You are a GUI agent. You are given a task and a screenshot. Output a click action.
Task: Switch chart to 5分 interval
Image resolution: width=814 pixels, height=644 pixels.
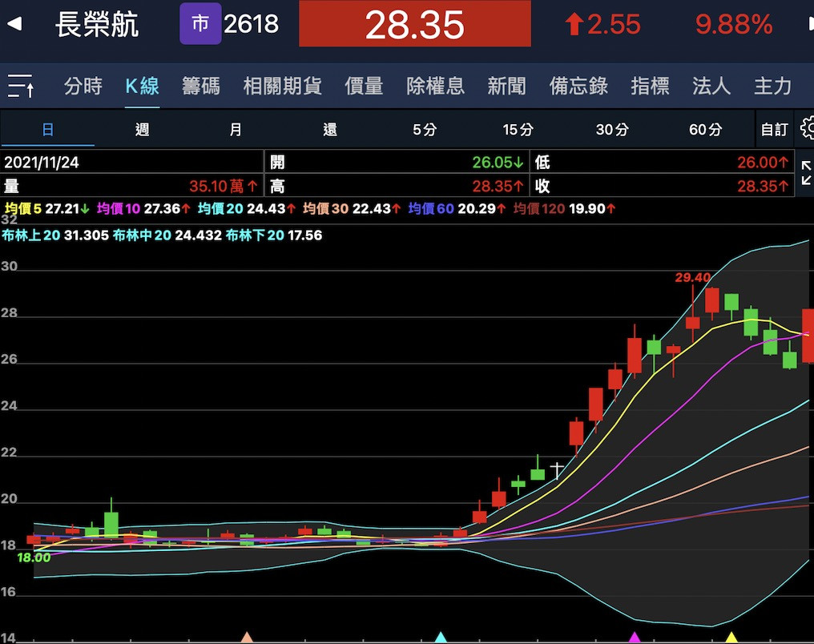(x=424, y=129)
